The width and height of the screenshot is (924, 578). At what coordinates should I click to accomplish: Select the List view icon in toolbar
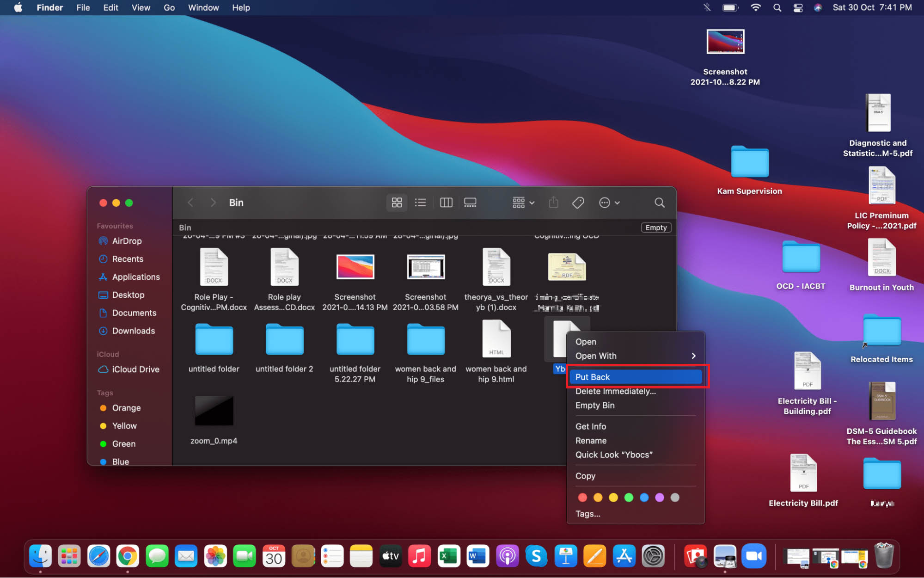(421, 203)
